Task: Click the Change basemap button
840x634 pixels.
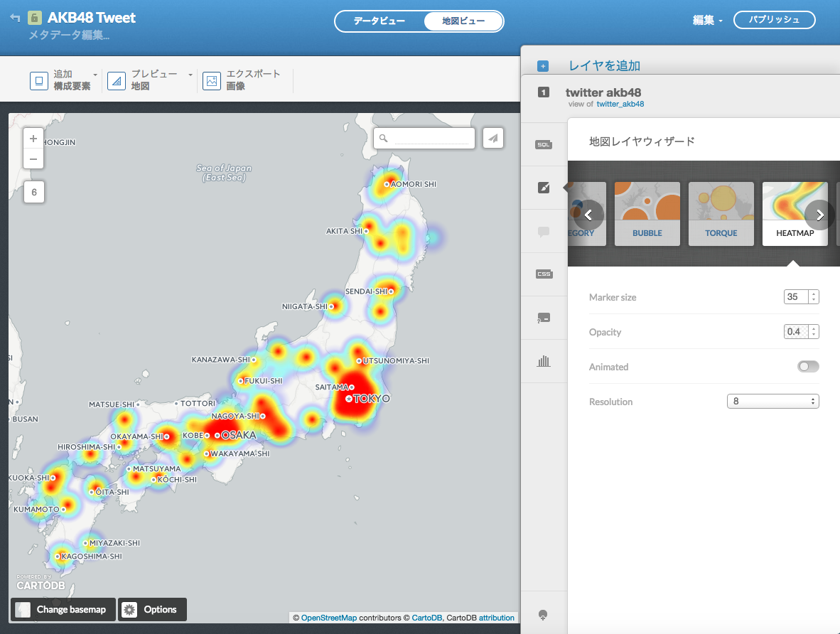Action: point(63,610)
